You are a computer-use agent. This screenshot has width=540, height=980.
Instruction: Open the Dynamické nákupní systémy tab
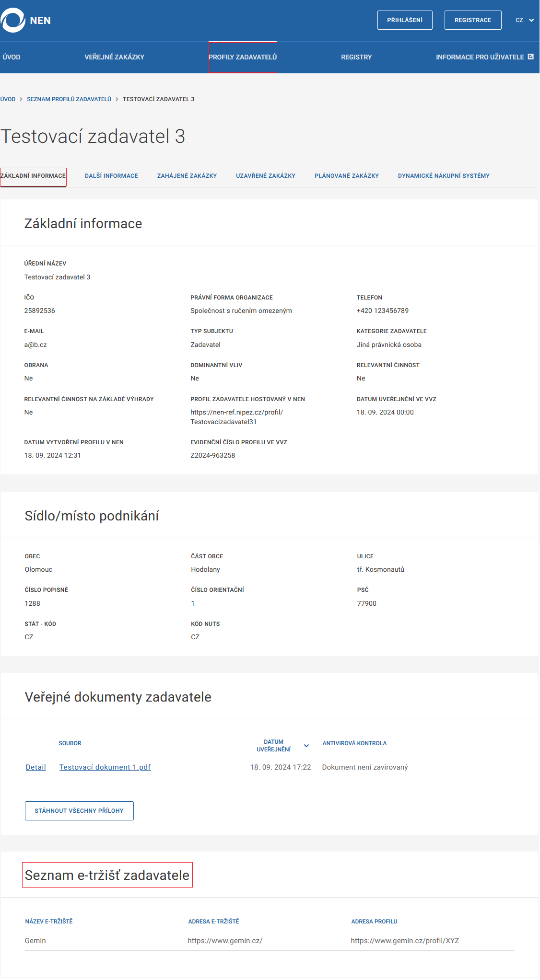click(444, 176)
